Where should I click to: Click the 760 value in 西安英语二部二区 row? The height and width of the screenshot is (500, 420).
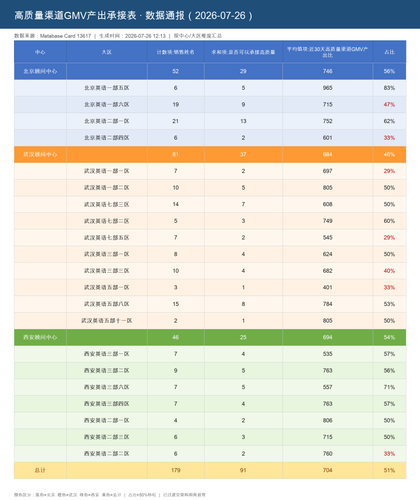click(x=327, y=454)
